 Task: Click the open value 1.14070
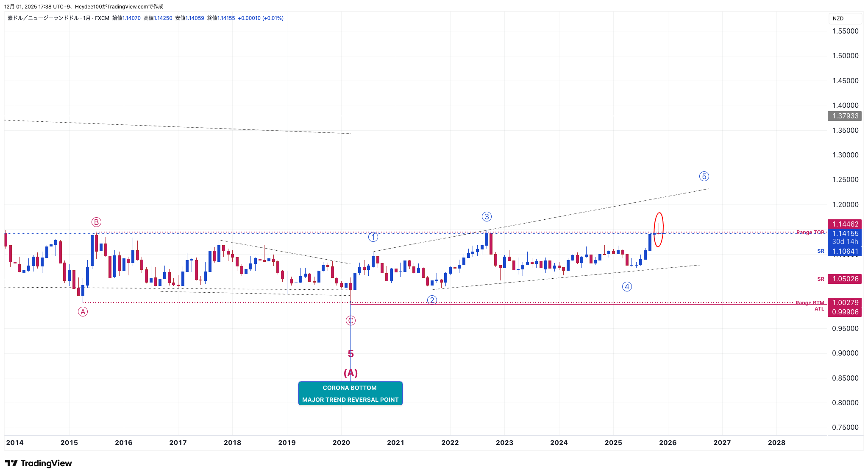131,18
